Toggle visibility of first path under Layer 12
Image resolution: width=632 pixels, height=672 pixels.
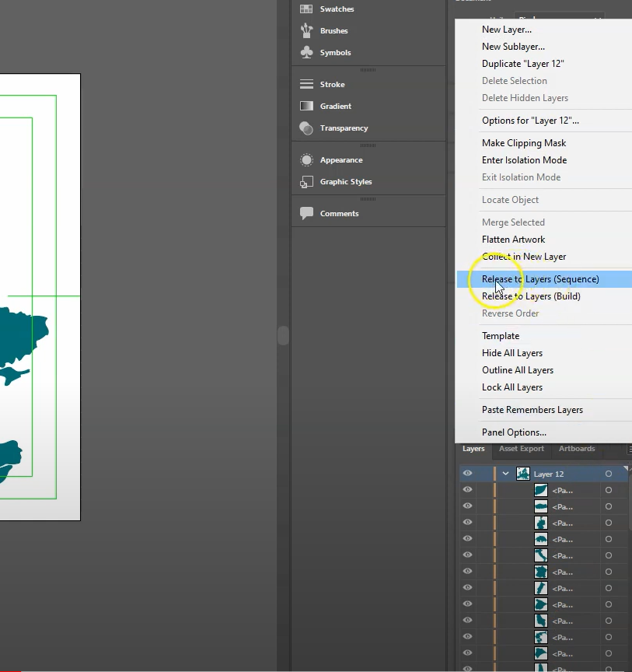[468, 490]
